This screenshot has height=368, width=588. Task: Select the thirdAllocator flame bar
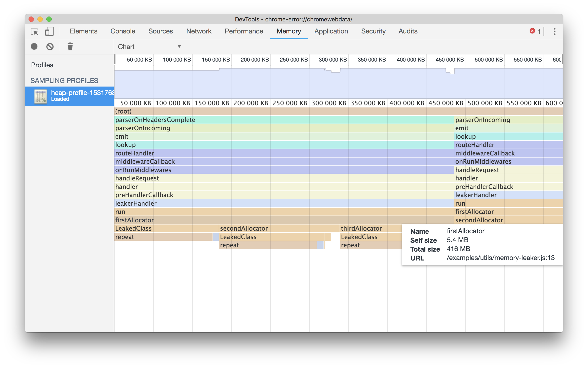click(x=371, y=228)
